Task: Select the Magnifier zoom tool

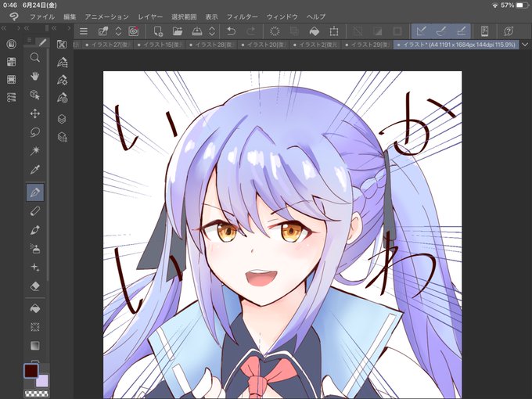Action: (x=35, y=57)
